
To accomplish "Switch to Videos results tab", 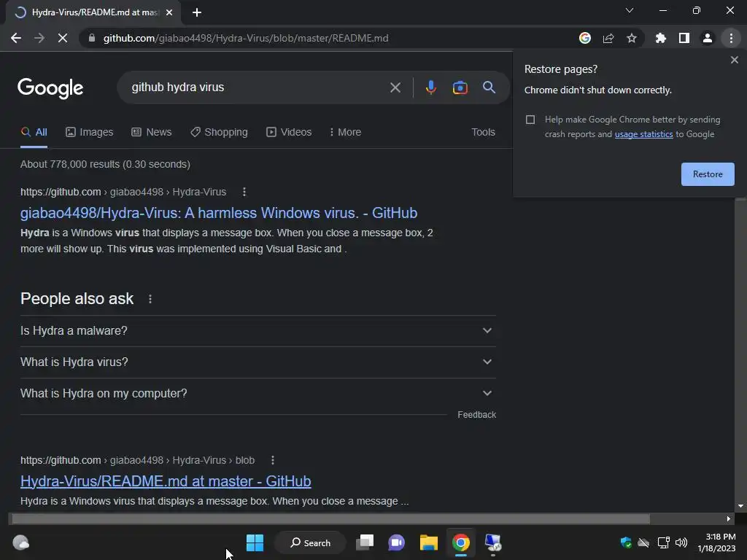I will (289, 133).
